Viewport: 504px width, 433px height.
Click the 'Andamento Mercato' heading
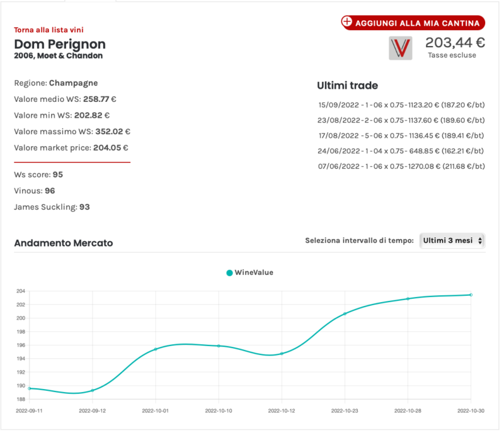click(x=64, y=243)
